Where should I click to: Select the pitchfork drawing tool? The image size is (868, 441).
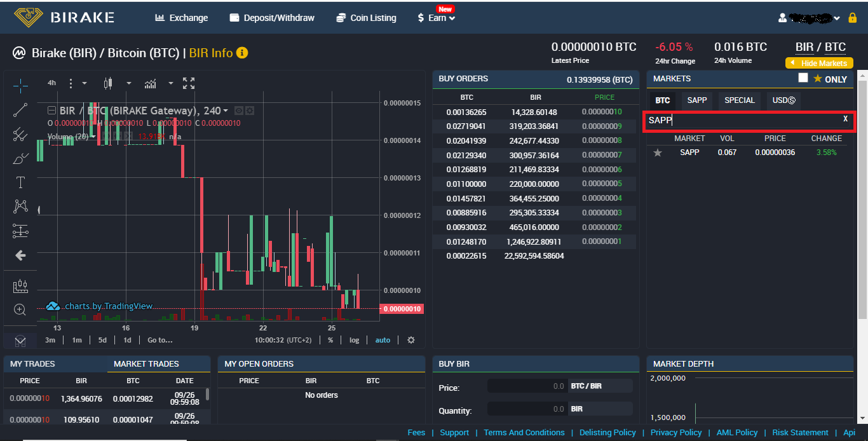point(20,134)
